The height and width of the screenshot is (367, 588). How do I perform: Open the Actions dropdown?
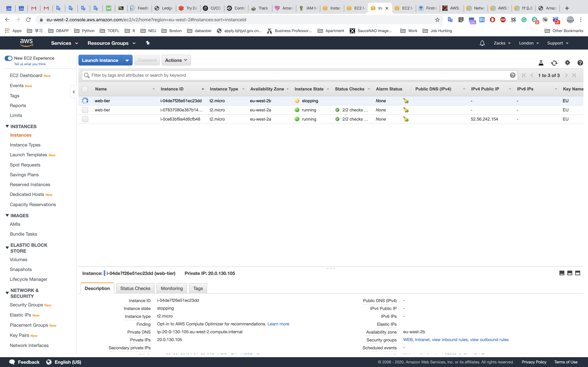(x=176, y=60)
